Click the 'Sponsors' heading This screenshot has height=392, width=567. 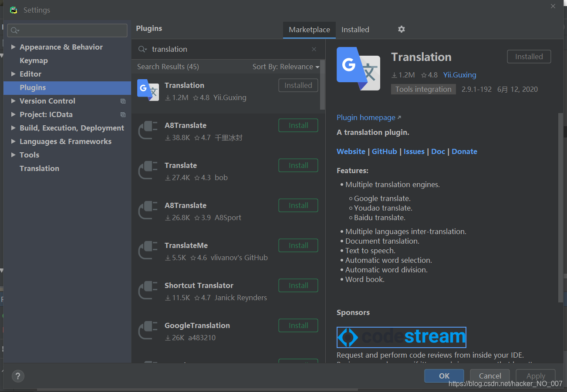(x=353, y=312)
